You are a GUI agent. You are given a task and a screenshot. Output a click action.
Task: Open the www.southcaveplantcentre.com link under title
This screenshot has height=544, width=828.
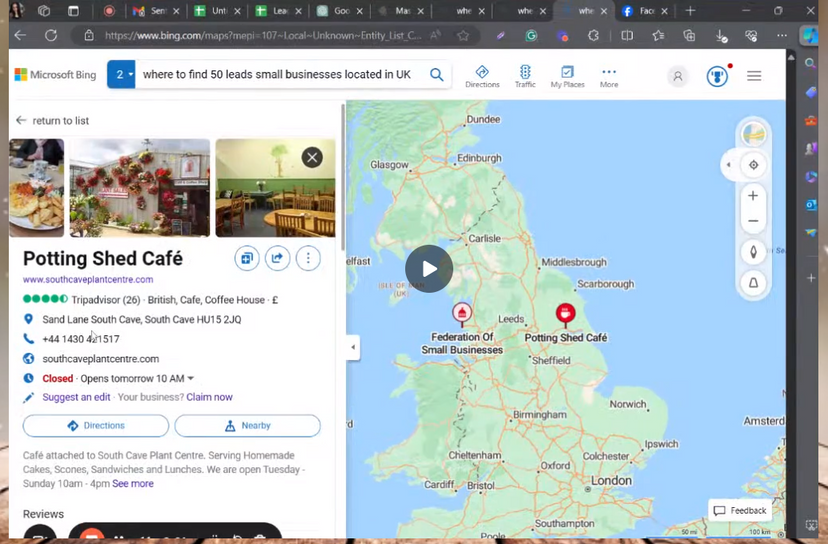[88, 279]
